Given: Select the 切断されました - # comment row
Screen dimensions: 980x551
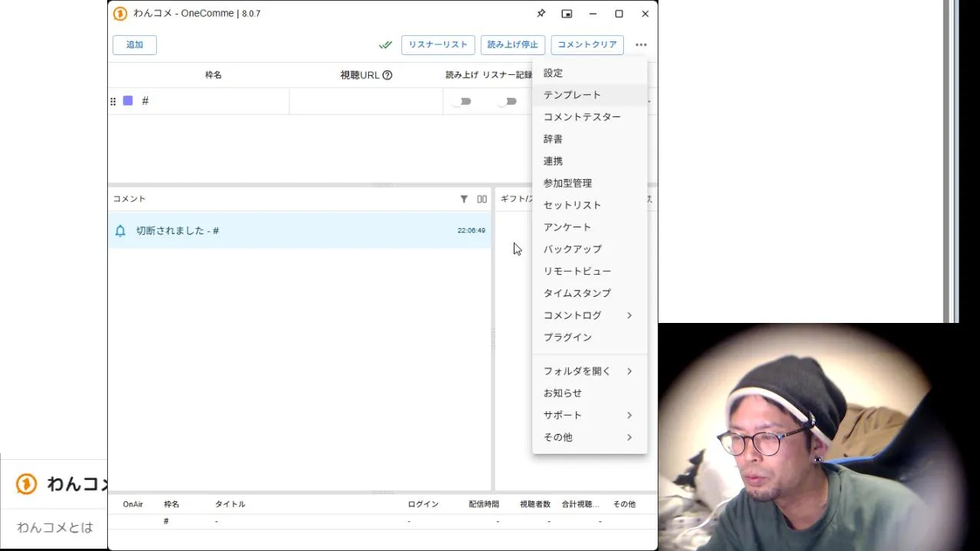Looking at the screenshot, I should (x=299, y=230).
